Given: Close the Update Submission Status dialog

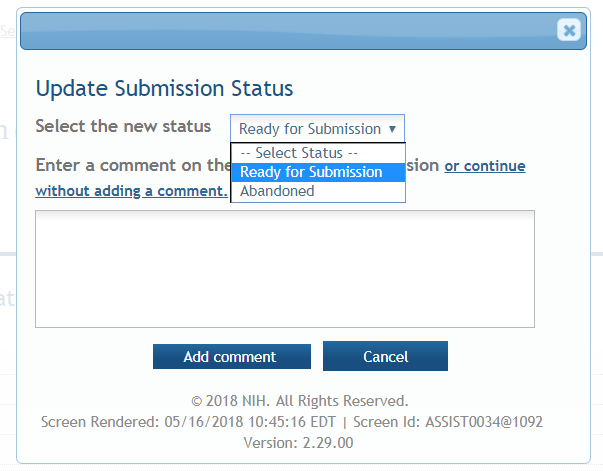Looking at the screenshot, I should click(569, 30).
